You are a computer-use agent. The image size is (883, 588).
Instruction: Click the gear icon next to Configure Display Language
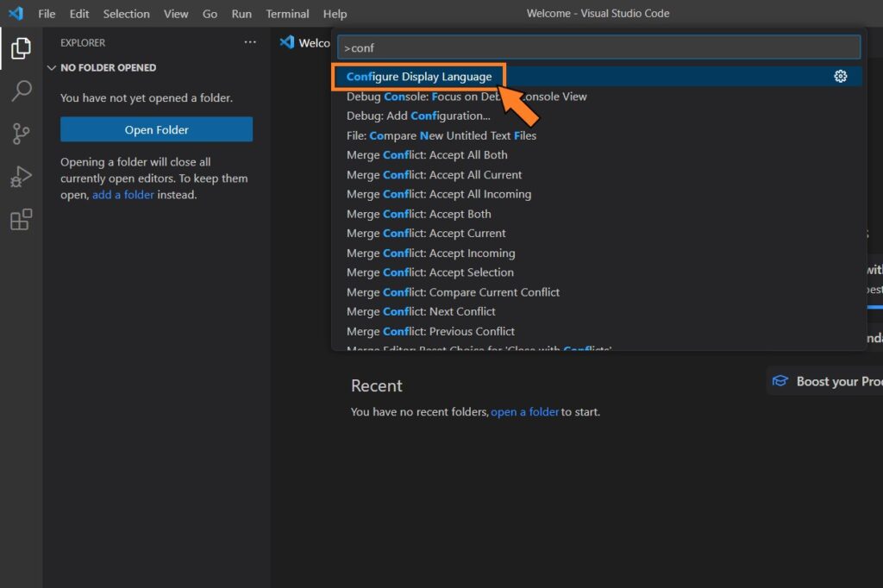coord(841,76)
